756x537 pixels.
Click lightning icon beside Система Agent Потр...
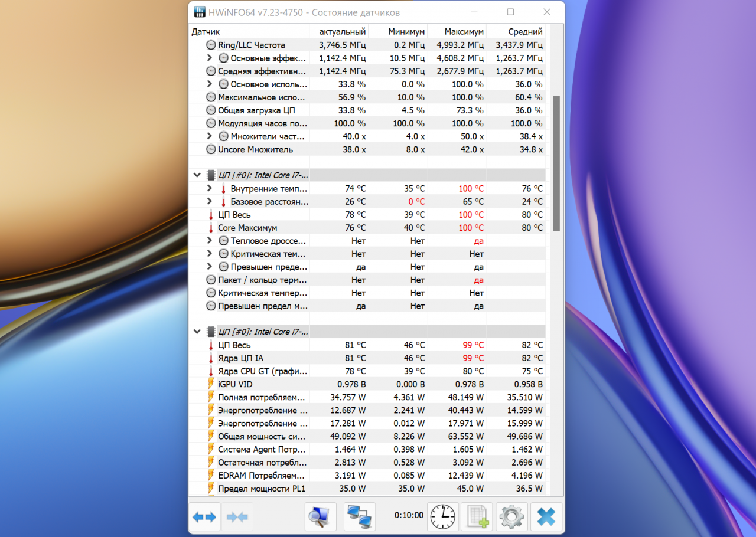tap(211, 450)
